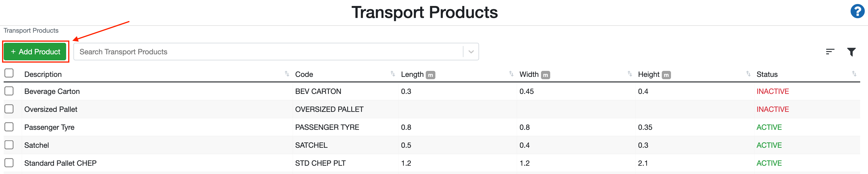Open the Transport Products breadcrumb link
The image size is (868, 174).
click(31, 30)
